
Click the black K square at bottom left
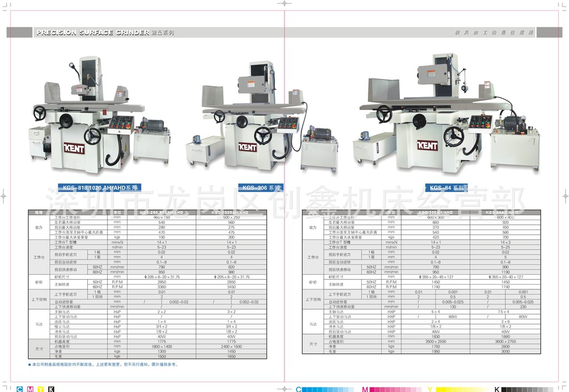(x=51, y=389)
